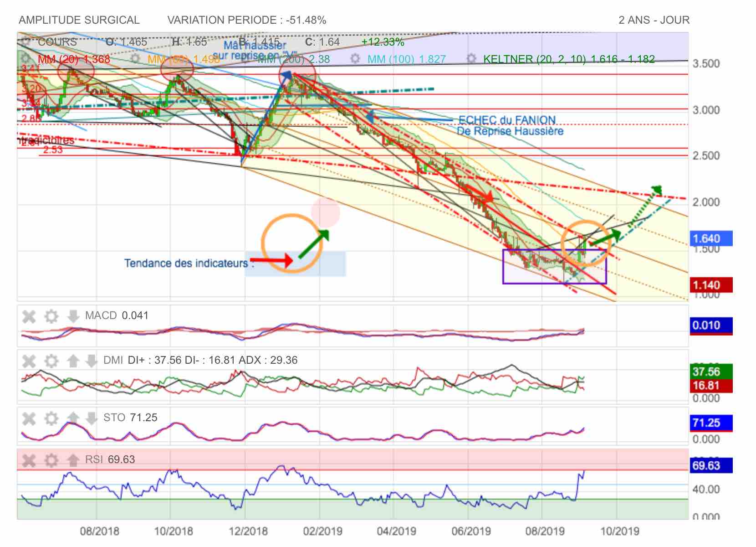The width and height of the screenshot is (756, 547).
Task: Click the 12/2018 date axis label
Action: [248, 531]
